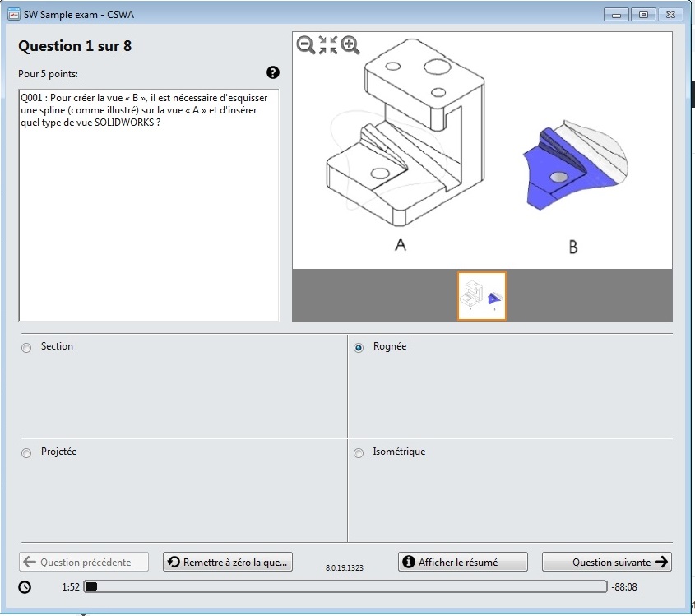Click inside the Q001 question text box

tap(149, 206)
